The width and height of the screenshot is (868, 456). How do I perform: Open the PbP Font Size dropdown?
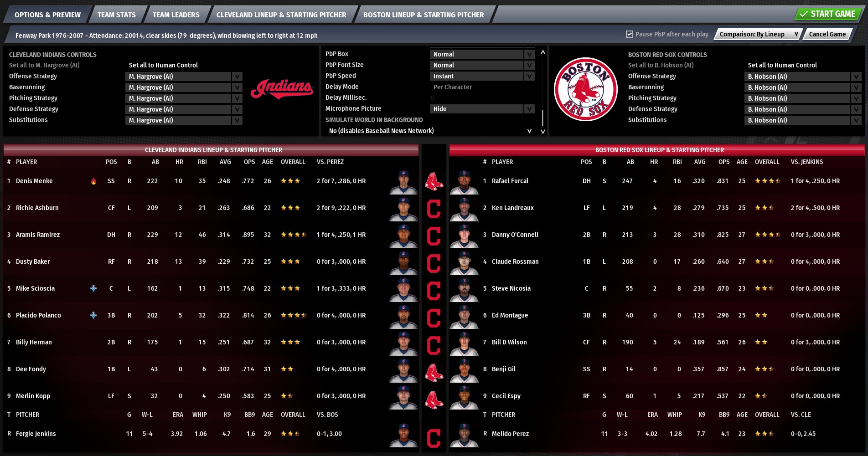pyautogui.click(x=482, y=65)
